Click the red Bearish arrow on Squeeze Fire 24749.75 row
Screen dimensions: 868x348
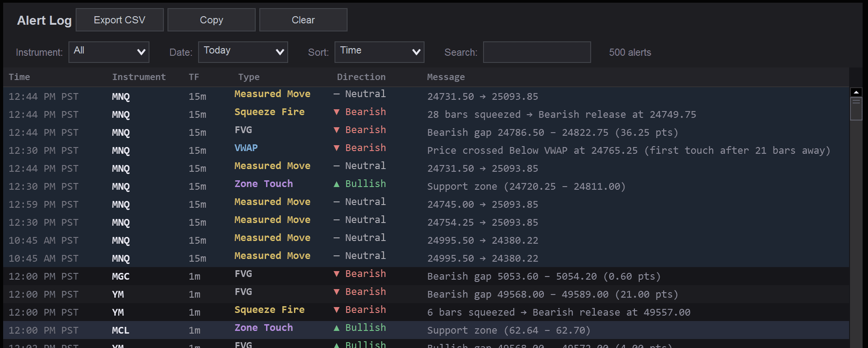pyautogui.click(x=336, y=112)
